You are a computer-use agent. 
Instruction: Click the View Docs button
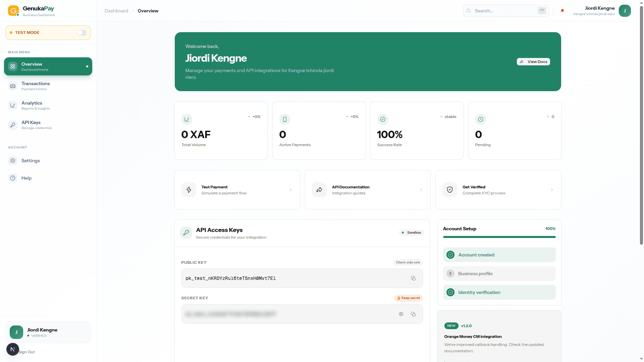click(x=533, y=62)
